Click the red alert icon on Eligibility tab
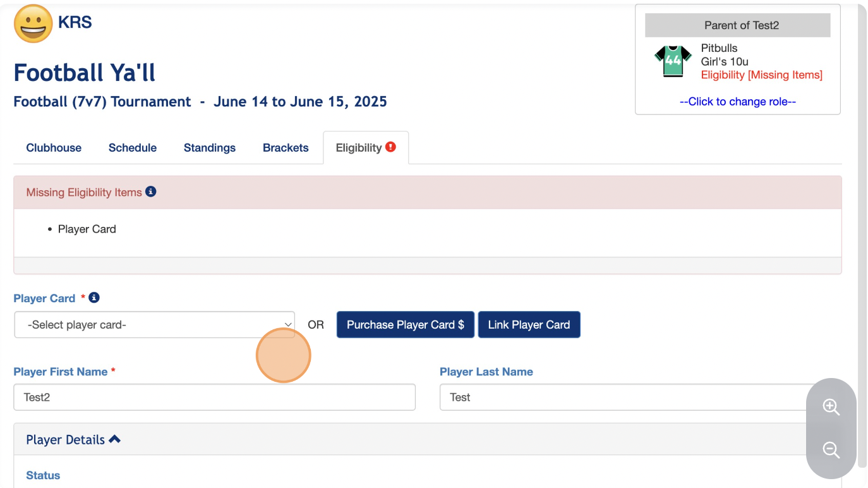868x488 pixels. (390, 147)
